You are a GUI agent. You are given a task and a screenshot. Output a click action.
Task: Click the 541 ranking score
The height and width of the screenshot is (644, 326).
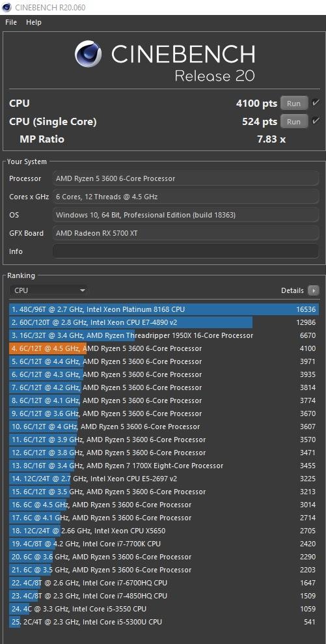click(x=310, y=622)
